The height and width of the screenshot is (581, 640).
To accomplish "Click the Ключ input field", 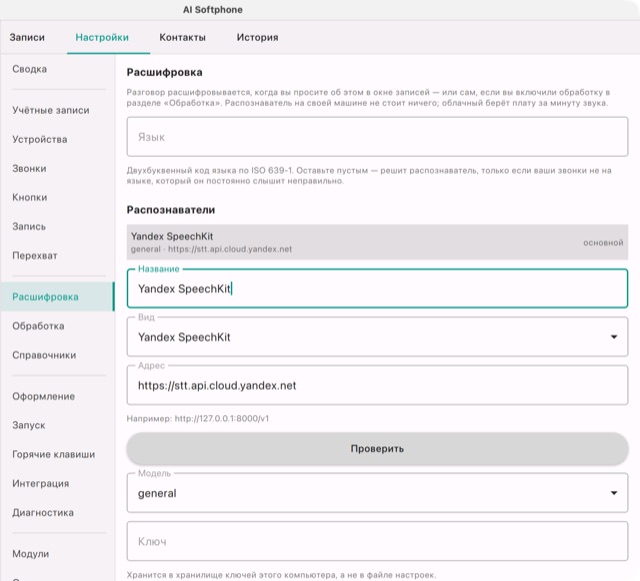I will coord(377,541).
